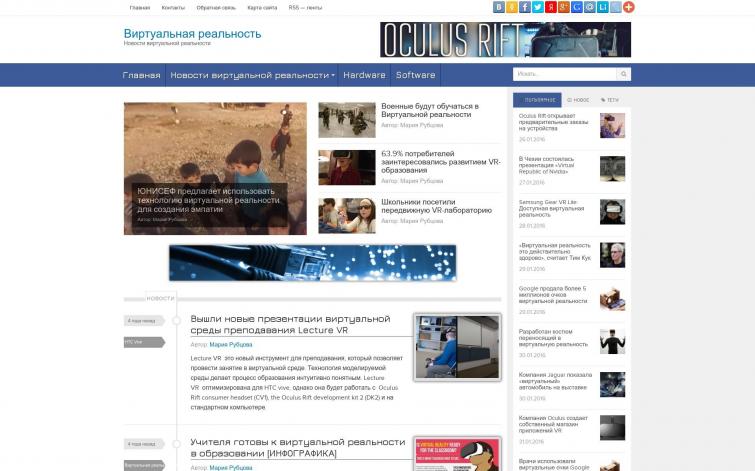Select Главная in the blue navigation bar

click(x=141, y=75)
